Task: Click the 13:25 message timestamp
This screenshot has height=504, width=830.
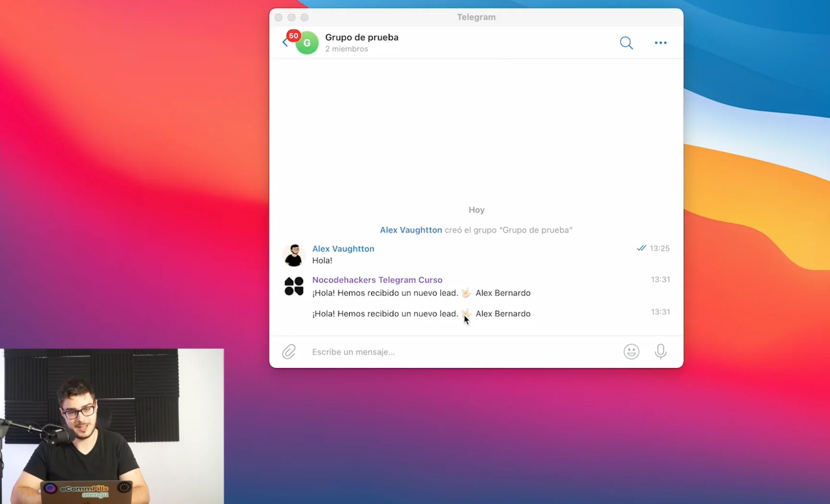Action: [659, 249]
